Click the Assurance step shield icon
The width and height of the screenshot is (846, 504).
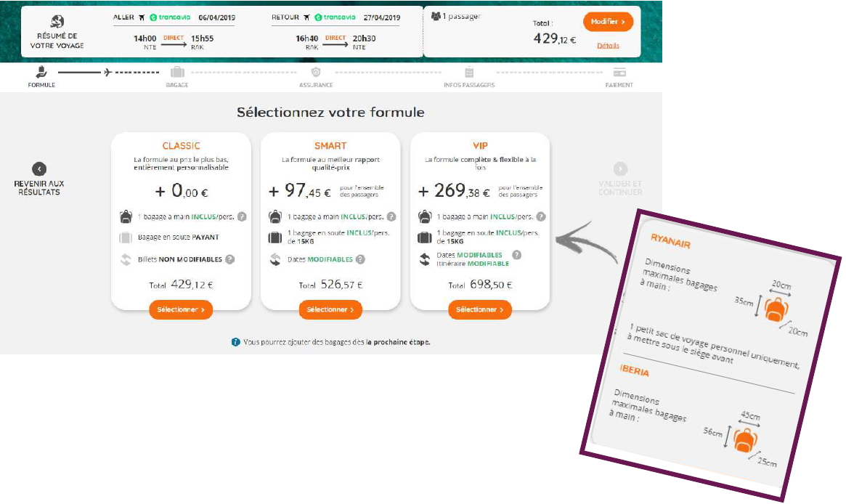[316, 72]
